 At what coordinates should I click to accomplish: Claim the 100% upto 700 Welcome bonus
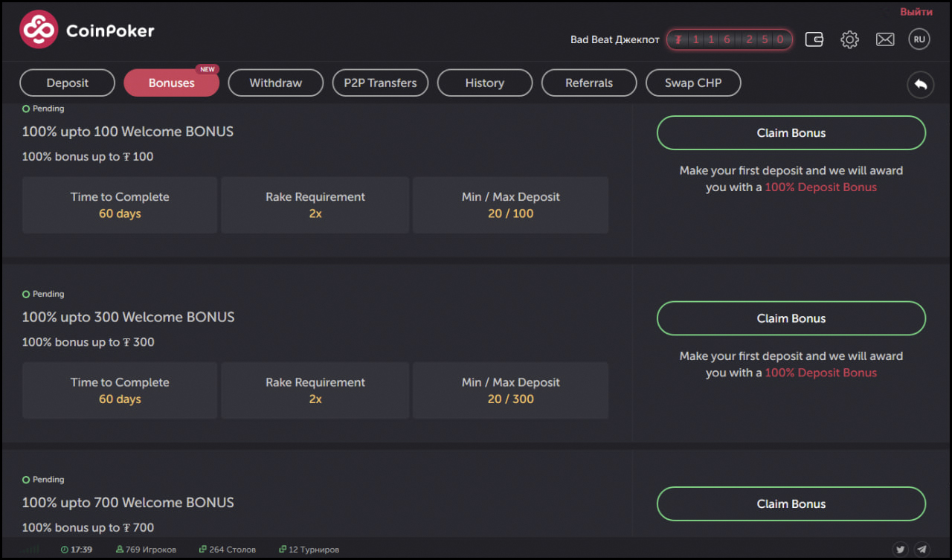(x=791, y=504)
